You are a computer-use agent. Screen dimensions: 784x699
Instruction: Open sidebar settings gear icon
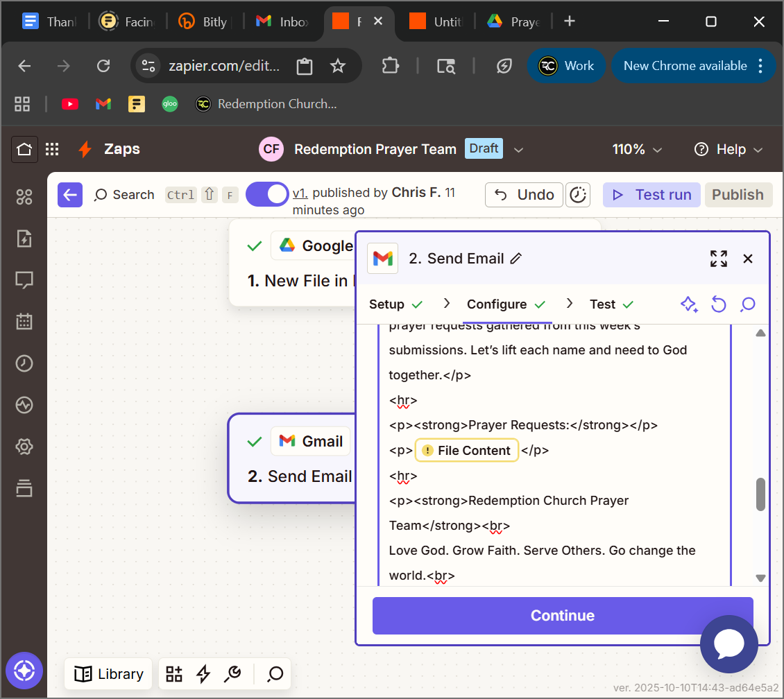(x=24, y=447)
